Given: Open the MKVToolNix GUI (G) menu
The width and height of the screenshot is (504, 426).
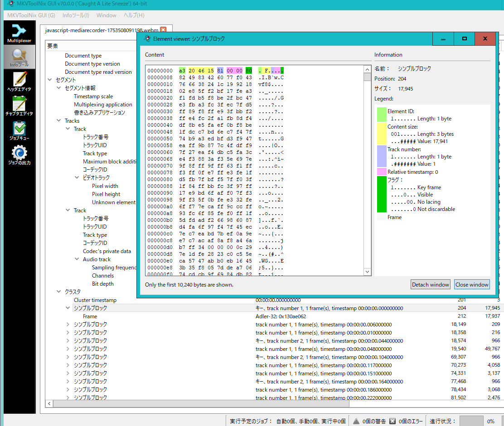Looking at the screenshot, I should [31, 15].
